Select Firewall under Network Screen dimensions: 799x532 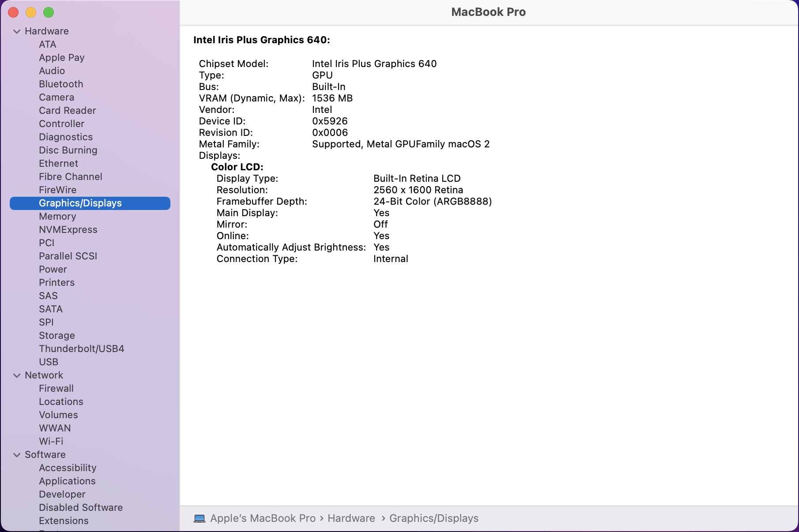57,389
